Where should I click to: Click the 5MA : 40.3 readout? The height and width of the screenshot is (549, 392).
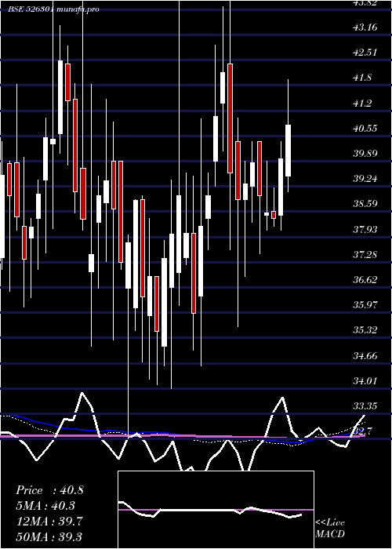coord(45,506)
